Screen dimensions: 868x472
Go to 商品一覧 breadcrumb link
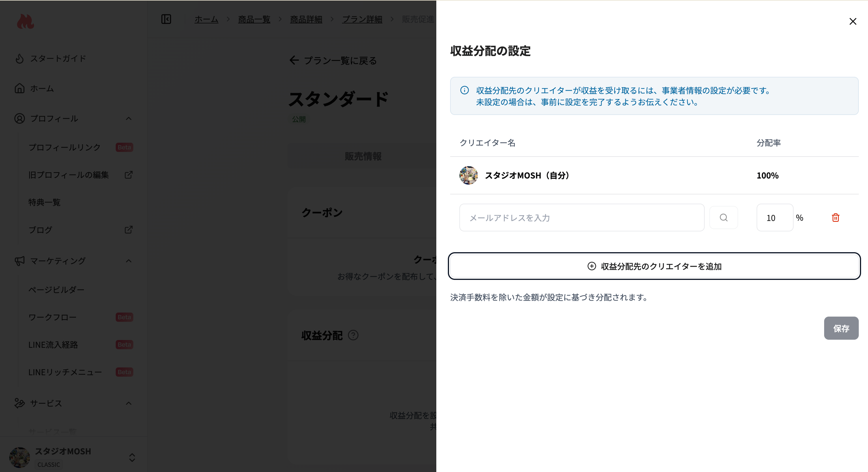(x=254, y=19)
